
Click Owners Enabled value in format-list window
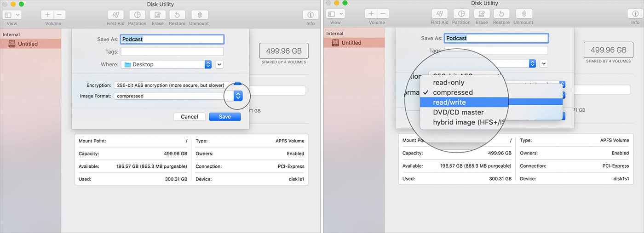pyautogui.click(x=620, y=153)
